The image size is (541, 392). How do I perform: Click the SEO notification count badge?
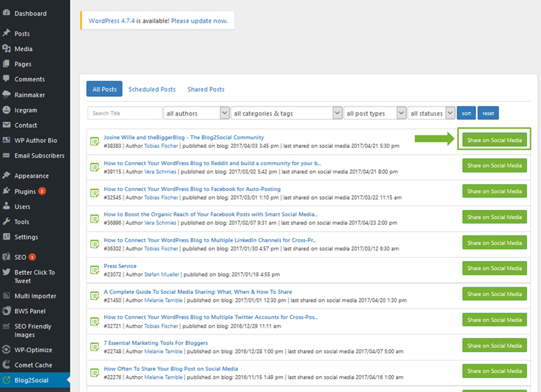click(x=32, y=257)
